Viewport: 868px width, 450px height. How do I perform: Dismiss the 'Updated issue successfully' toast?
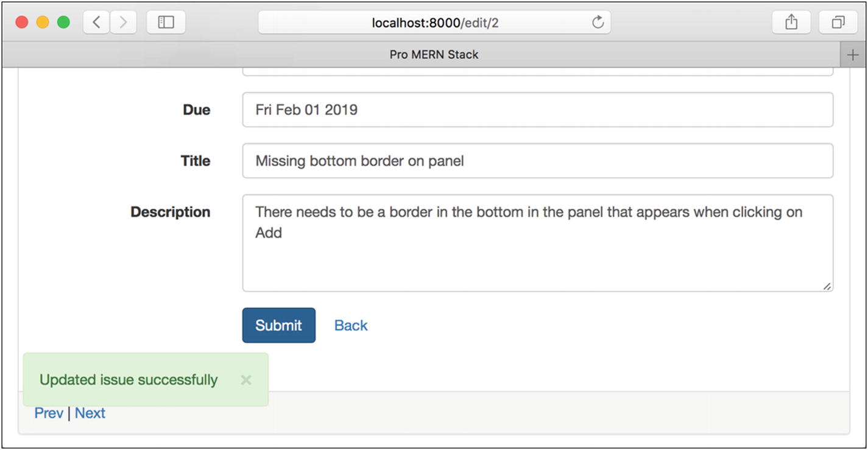tap(246, 380)
